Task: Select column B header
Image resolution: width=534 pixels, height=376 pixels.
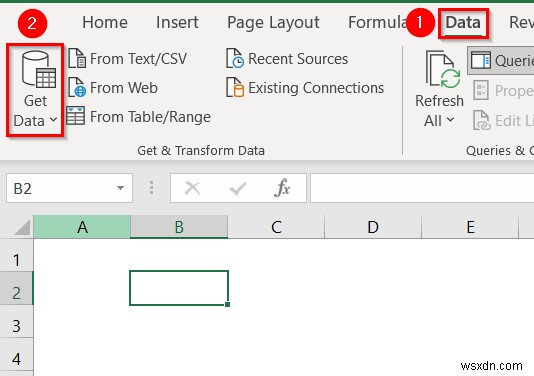Action: click(179, 227)
